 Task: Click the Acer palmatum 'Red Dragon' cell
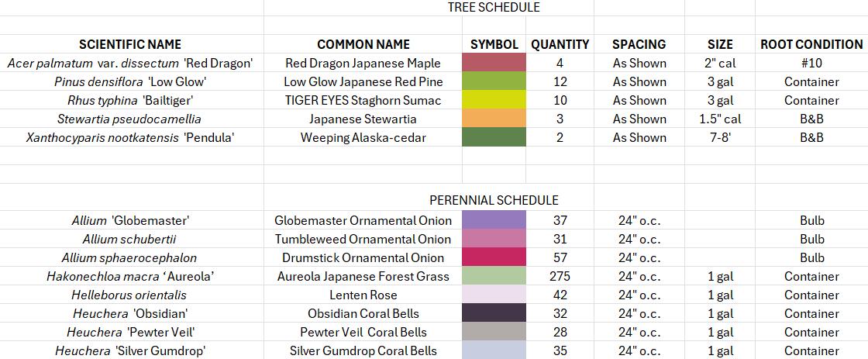coord(130,63)
